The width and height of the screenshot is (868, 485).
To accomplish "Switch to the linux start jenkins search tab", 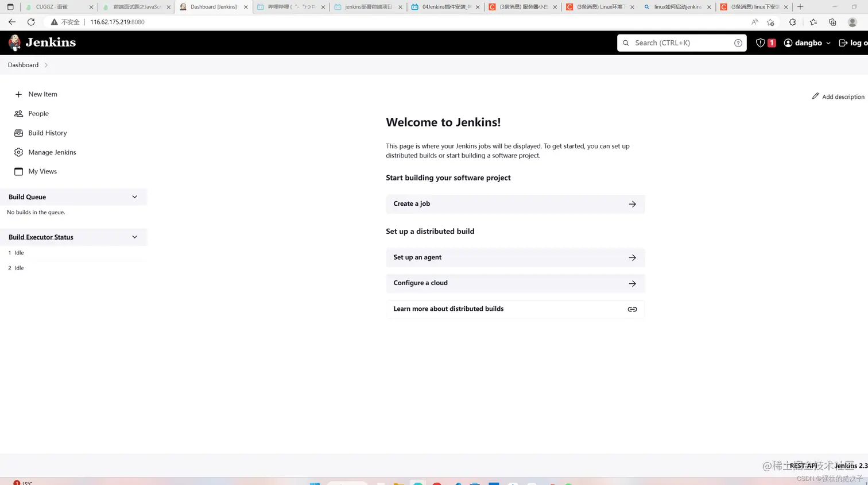I will tap(677, 7).
